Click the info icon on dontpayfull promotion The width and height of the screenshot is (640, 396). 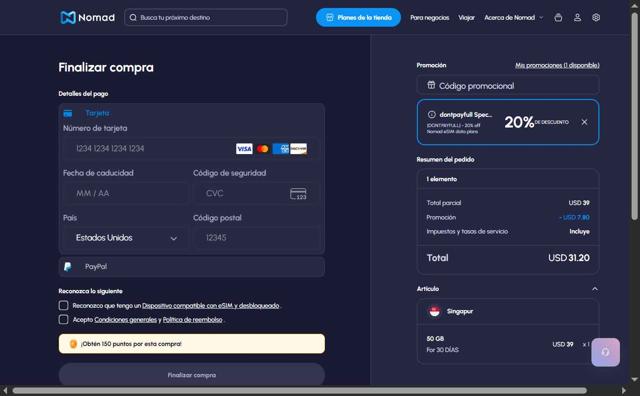coord(431,115)
